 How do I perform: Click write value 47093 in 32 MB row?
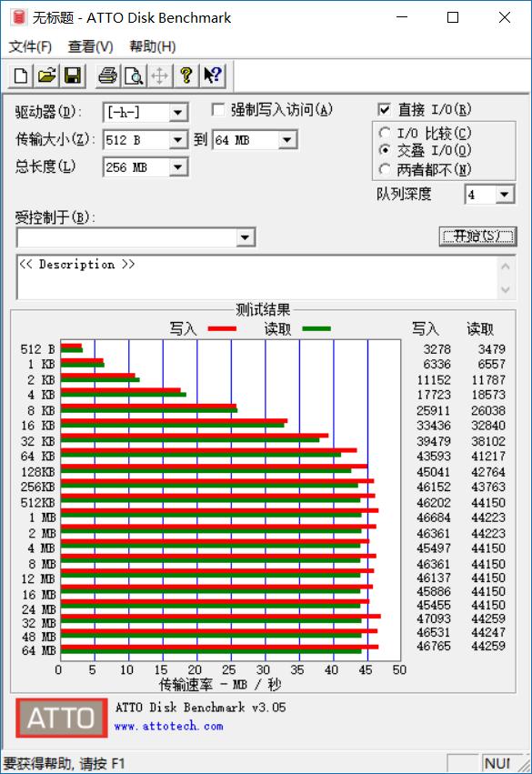(434, 619)
